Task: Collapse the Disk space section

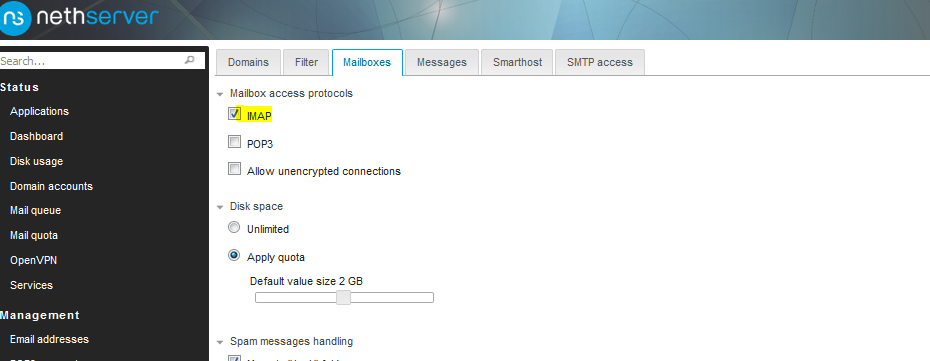Action: [x=221, y=207]
